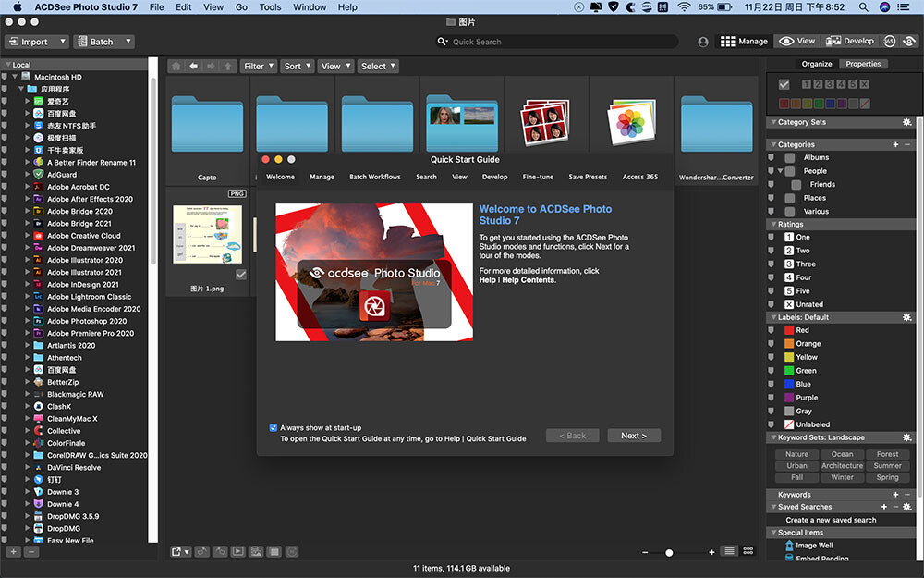
Task: Check the Albums category checkbox
Action: pos(790,157)
